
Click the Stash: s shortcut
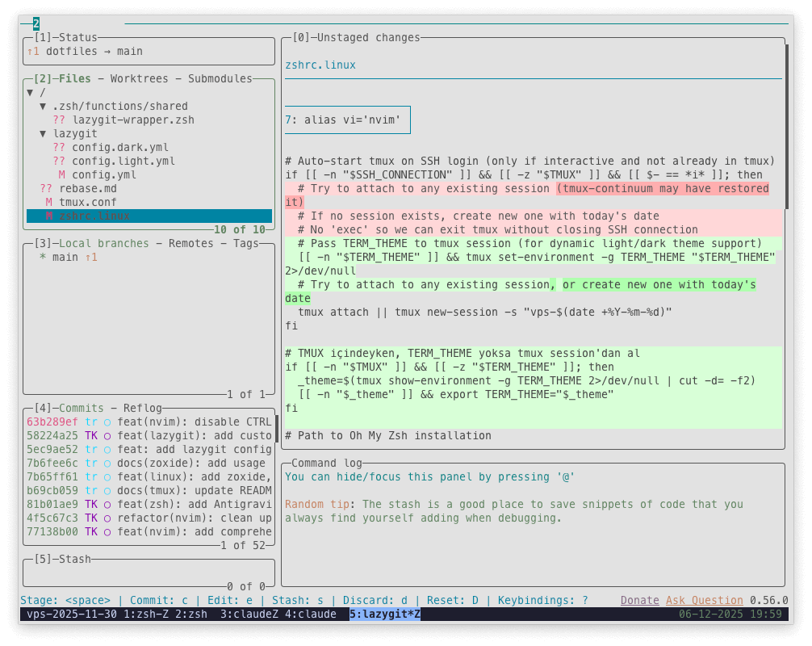tap(298, 601)
